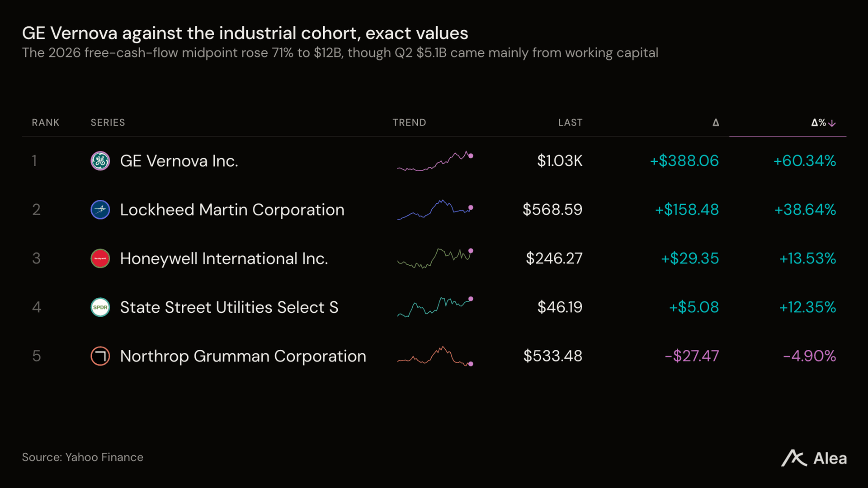The height and width of the screenshot is (488, 868).
Task: Click the TREND column header
Action: 409,122
